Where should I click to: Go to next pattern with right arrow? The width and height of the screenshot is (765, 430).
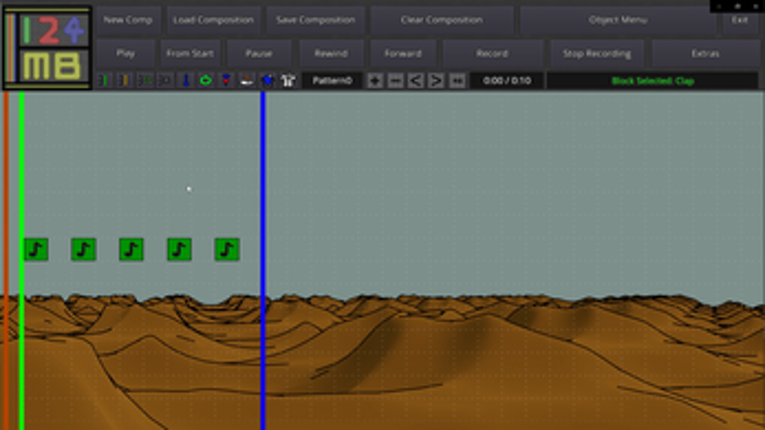pyautogui.click(x=436, y=81)
